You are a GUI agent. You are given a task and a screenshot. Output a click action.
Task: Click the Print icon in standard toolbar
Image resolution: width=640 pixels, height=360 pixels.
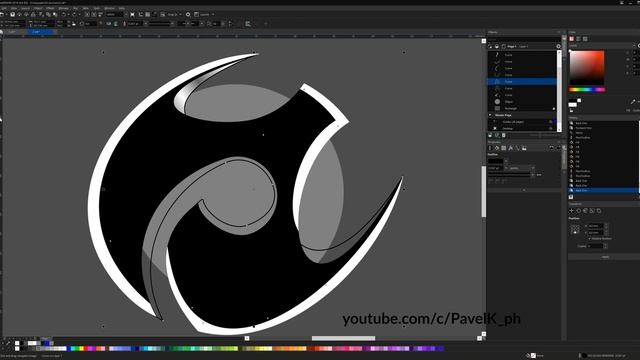(33, 14)
